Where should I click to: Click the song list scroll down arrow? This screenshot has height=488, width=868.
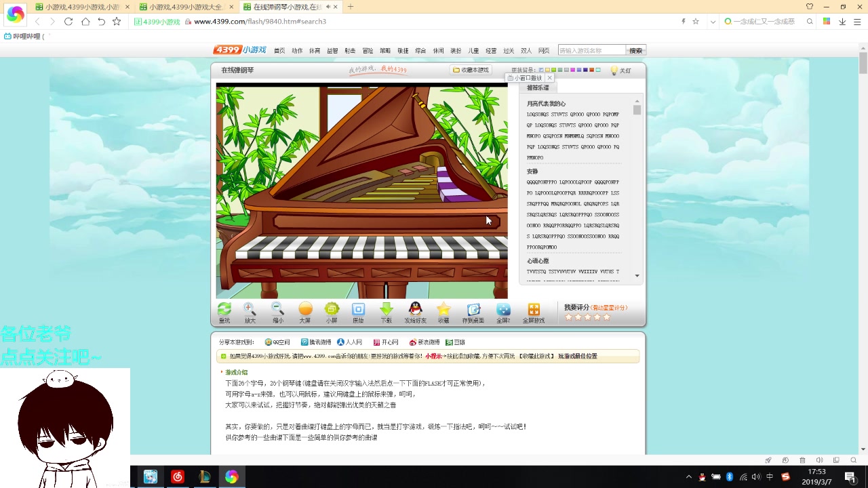637,276
